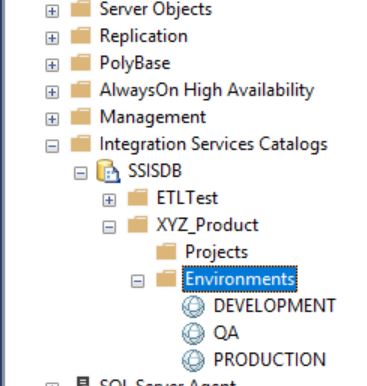Expand the Server Objects node
Viewport: 367px width, 386px height.
tap(52, 11)
